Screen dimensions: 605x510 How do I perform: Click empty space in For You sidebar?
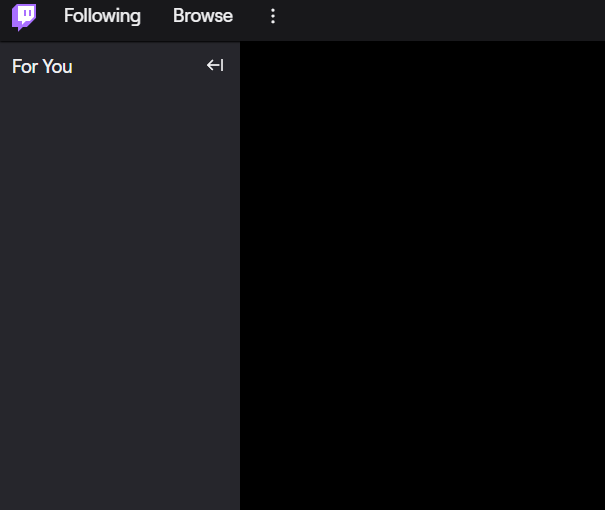(120, 293)
